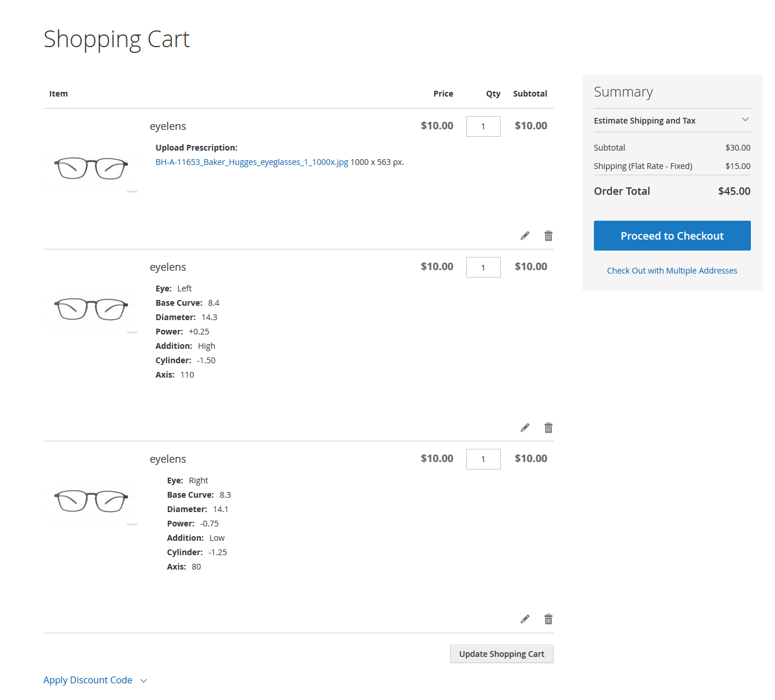Click Update Shopping Cart button
Image resolution: width=775 pixels, height=700 pixels.
[501, 654]
